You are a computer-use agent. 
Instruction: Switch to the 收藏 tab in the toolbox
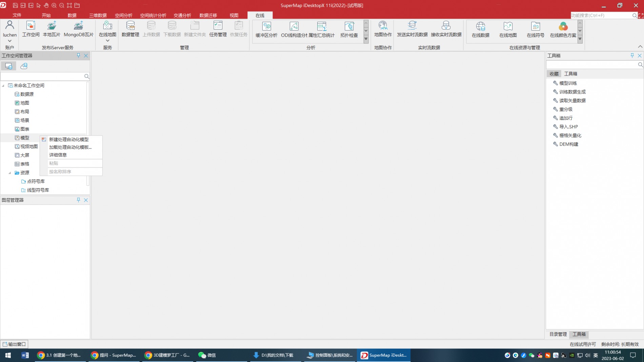tap(554, 74)
